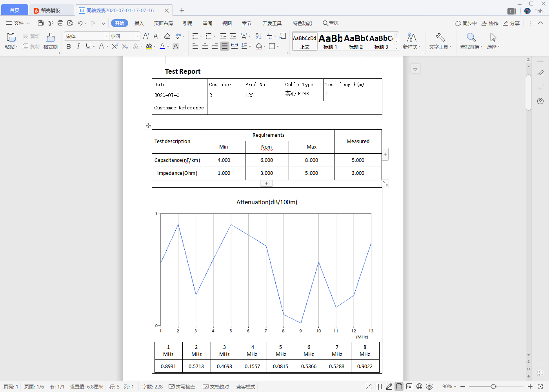Viewport: 549px width, 392px height.
Task: Open the 页面布局 (Page Layout) tab
Action: coord(164,23)
